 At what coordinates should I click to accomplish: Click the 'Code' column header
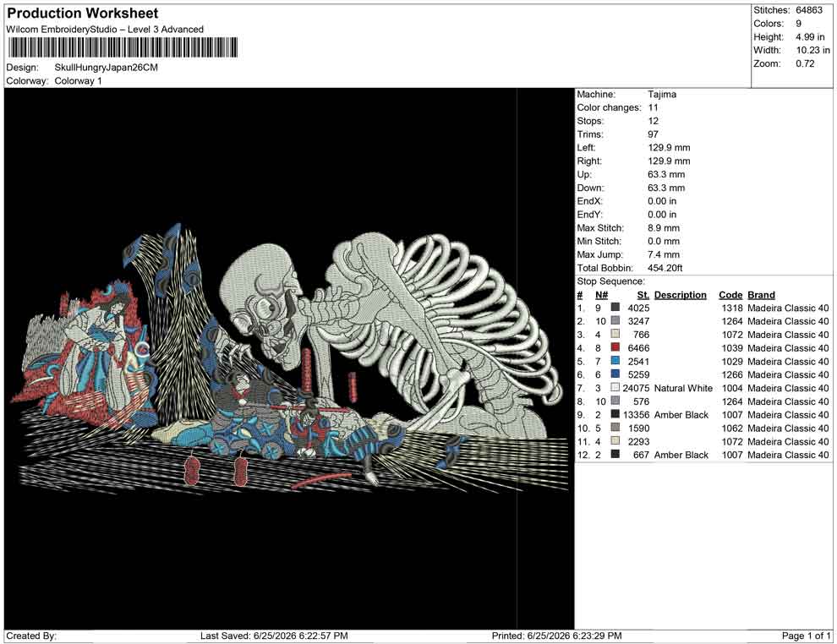(x=730, y=295)
